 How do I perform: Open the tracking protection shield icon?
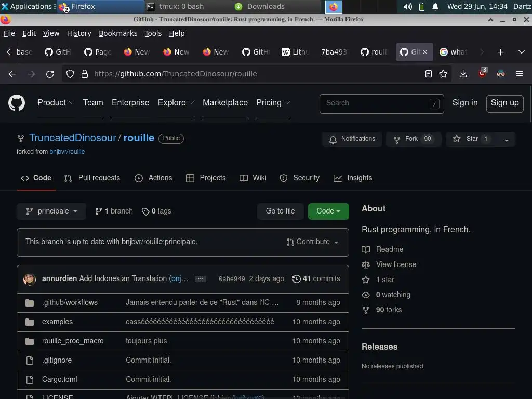(70, 74)
